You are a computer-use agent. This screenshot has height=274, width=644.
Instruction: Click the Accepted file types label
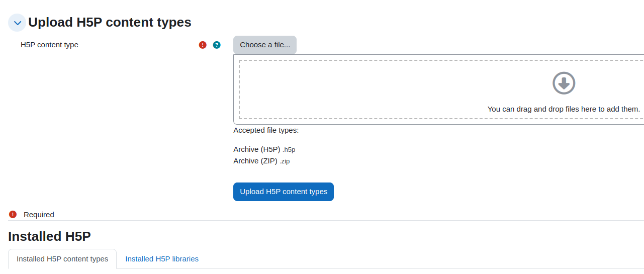(x=266, y=130)
